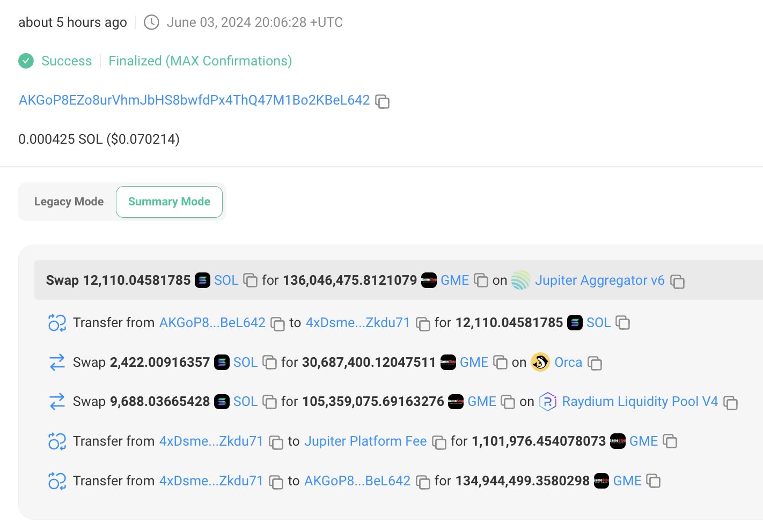Click the clock icon beside the timestamp
The height and width of the screenshot is (532, 763).
[x=151, y=23]
